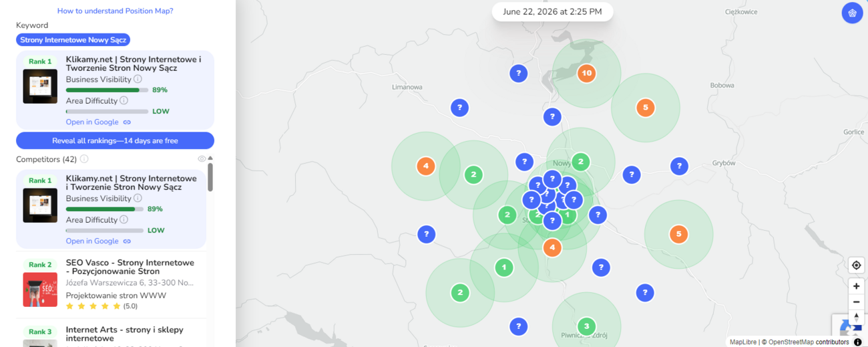
Task: Open the map layers icon at top right
Action: (x=852, y=13)
